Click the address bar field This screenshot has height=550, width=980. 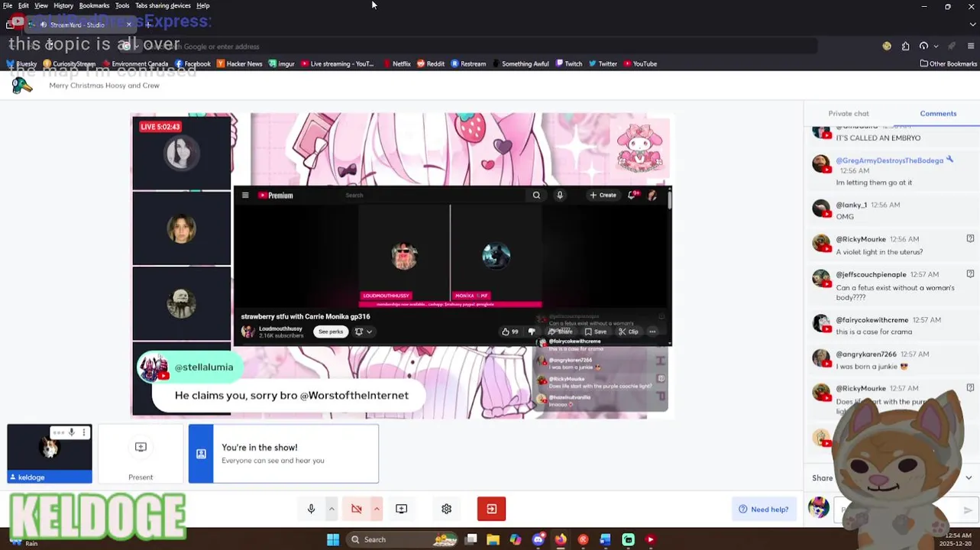pos(466,47)
